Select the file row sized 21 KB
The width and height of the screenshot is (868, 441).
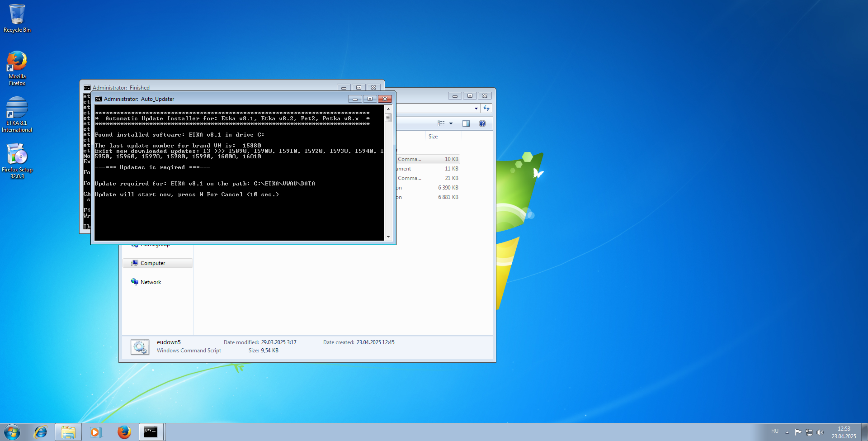click(428, 178)
